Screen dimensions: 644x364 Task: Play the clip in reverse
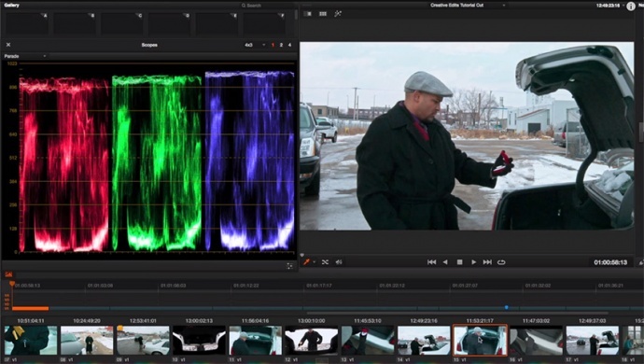[445, 262]
